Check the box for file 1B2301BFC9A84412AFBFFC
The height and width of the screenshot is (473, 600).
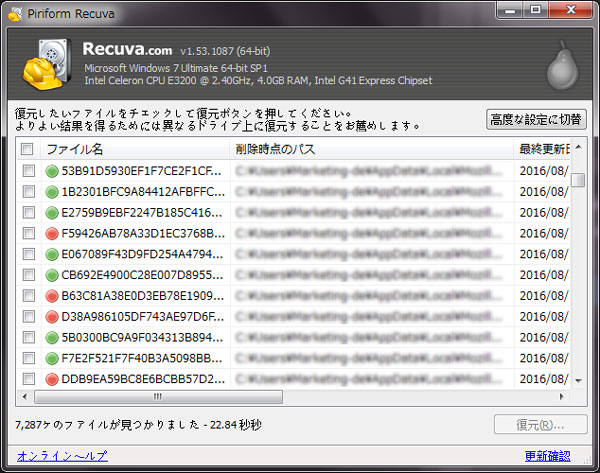pos(29,191)
